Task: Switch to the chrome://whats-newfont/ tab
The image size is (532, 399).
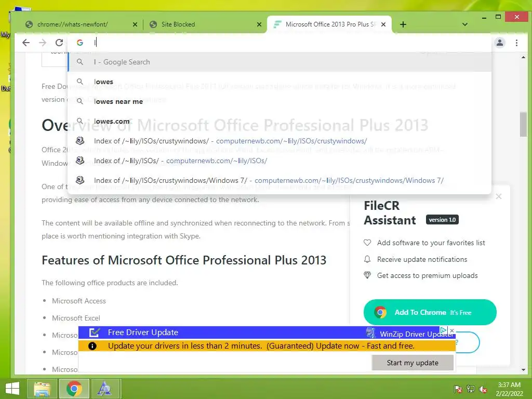Action: (x=82, y=24)
